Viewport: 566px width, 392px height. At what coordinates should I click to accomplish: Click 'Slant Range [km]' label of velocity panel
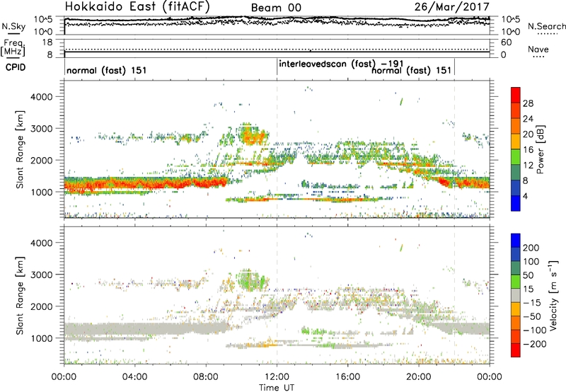pyautogui.click(x=20, y=296)
